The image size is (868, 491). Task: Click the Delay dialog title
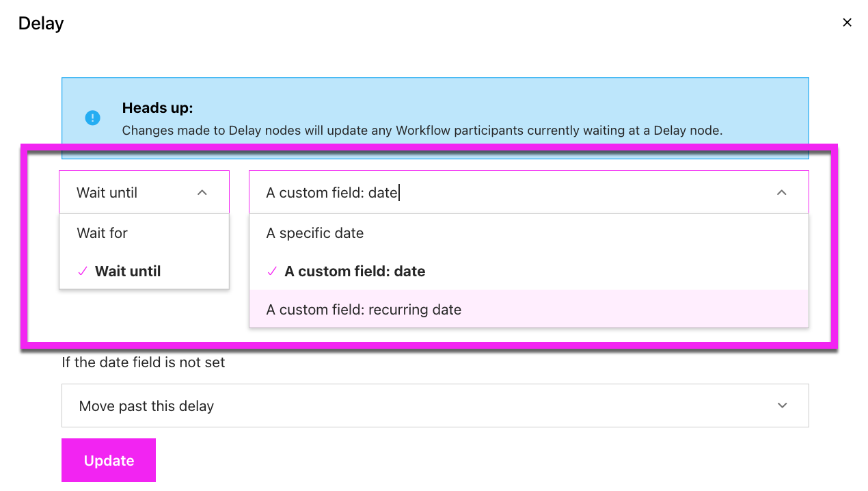point(40,23)
